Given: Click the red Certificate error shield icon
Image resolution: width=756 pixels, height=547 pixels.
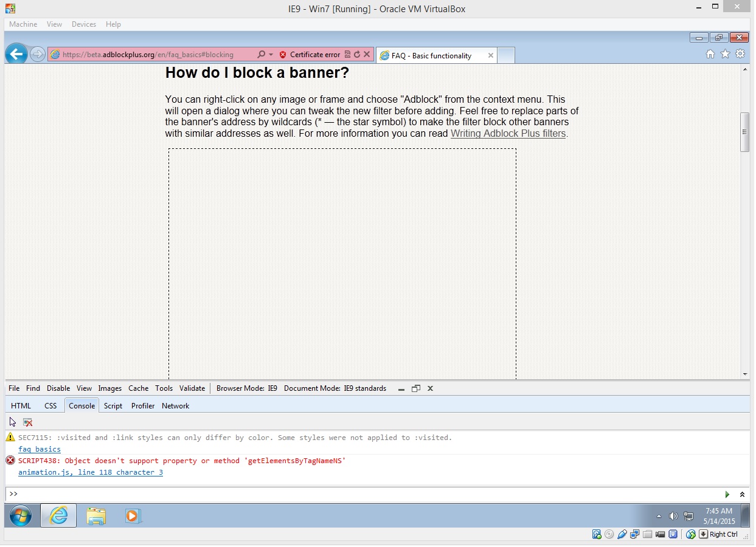Looking at the screenshot, I should [x=283, y=55].
